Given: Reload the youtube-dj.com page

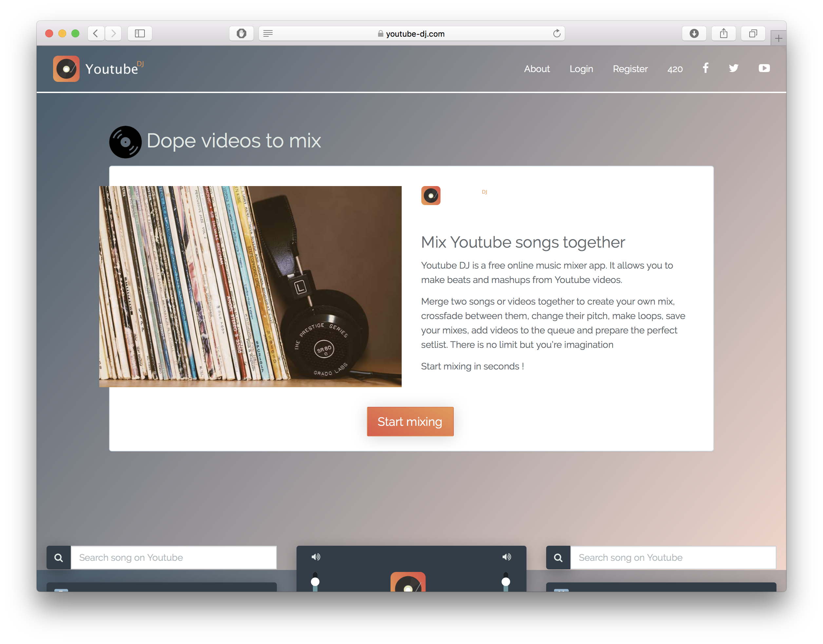Looking at the screenshot, I should (x=557, y=33).
